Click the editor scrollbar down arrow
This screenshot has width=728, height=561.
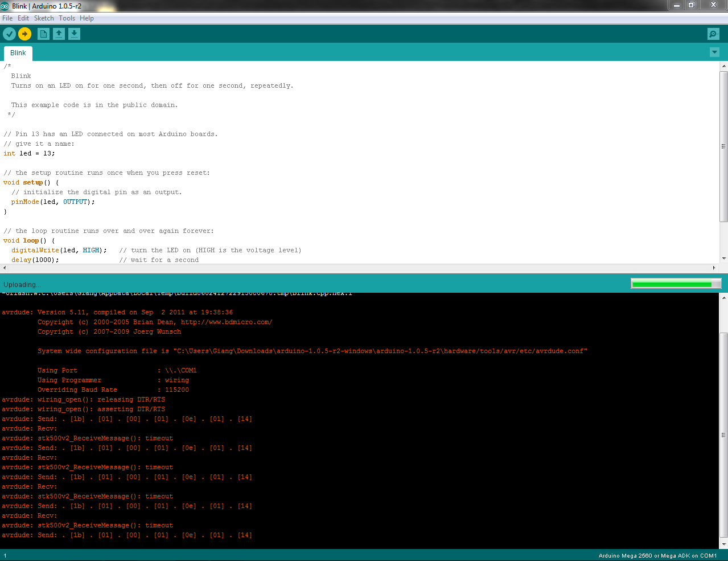(x=724, y=259)
